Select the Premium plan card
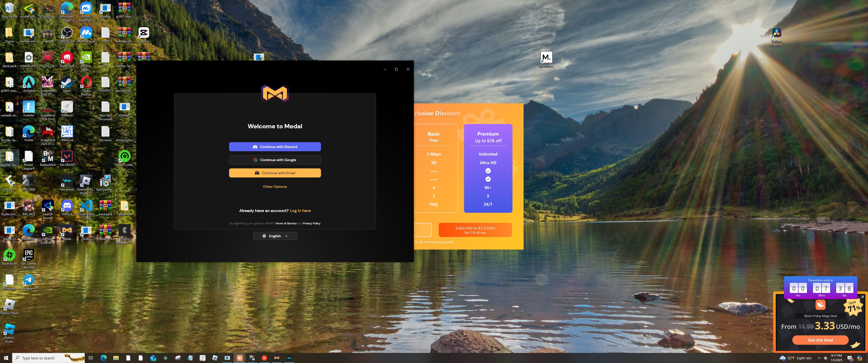The width and height of the screenshot is (868, 363). (487, 168)
